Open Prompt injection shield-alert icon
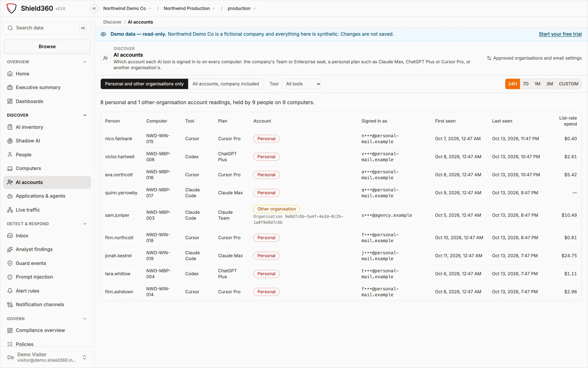Screen dimensions: 588x368 [10, 277]
